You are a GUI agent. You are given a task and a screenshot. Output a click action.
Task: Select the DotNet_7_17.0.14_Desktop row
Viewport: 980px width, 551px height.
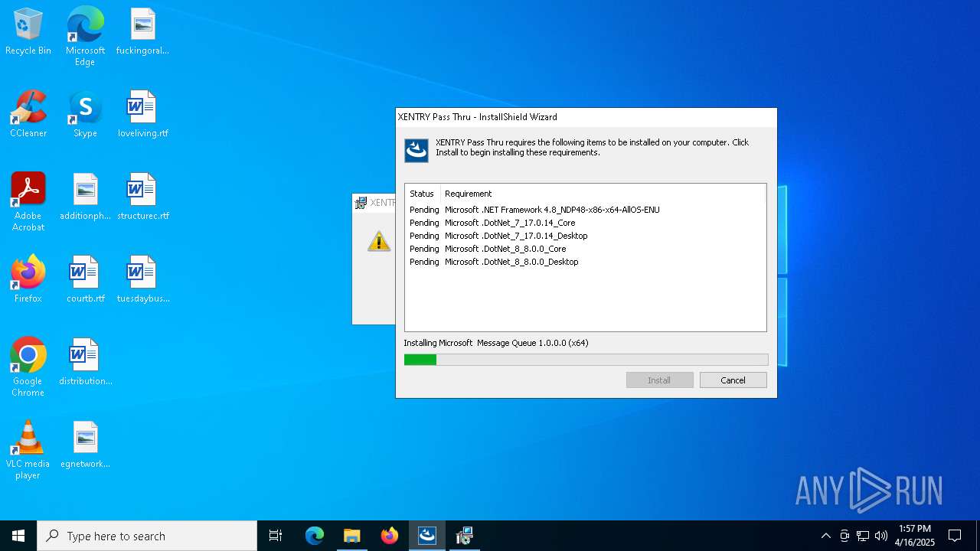tap(585, 236)
